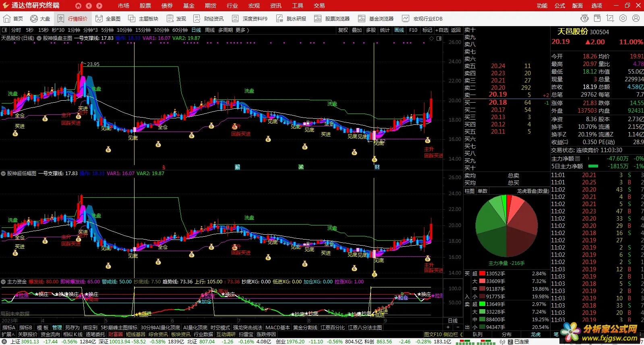Switch to 周线 weekly period

click(x=210, y=30)
